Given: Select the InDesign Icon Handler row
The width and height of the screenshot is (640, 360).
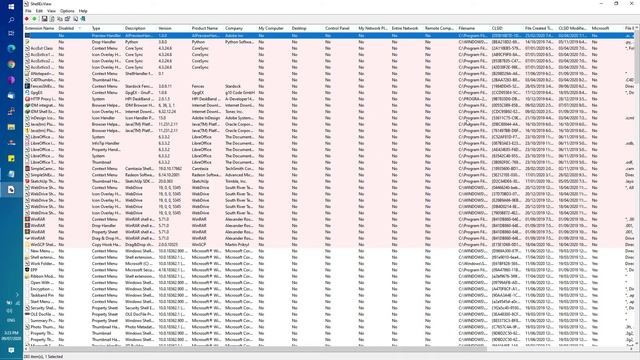Looking at the screenshot, I should click(x=329, y=118).
